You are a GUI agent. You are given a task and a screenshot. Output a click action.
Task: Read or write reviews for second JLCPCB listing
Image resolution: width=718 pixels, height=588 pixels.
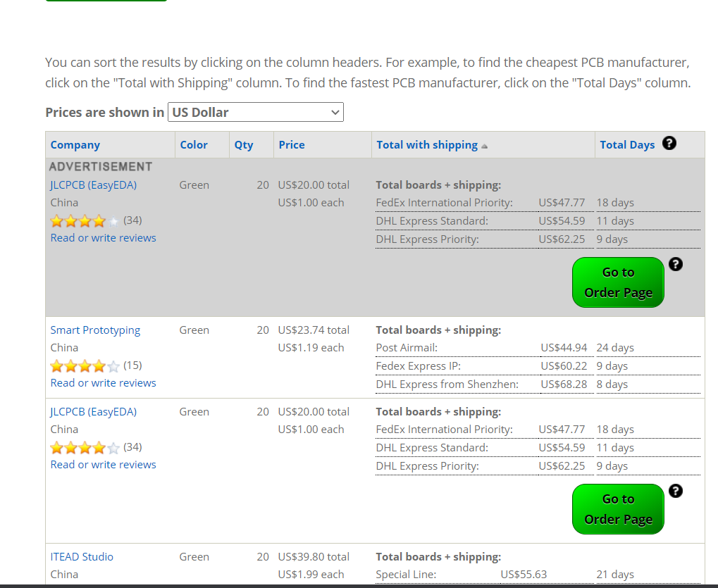click(x=103, y=465)
